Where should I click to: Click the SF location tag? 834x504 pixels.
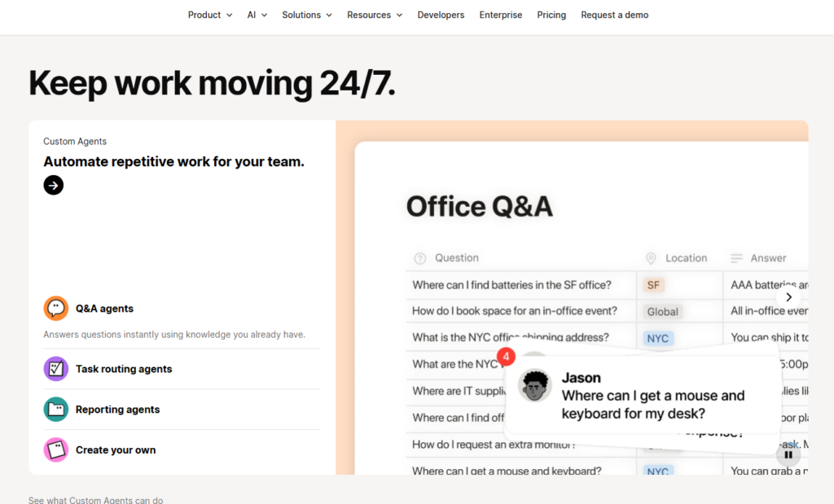point(653,285)
